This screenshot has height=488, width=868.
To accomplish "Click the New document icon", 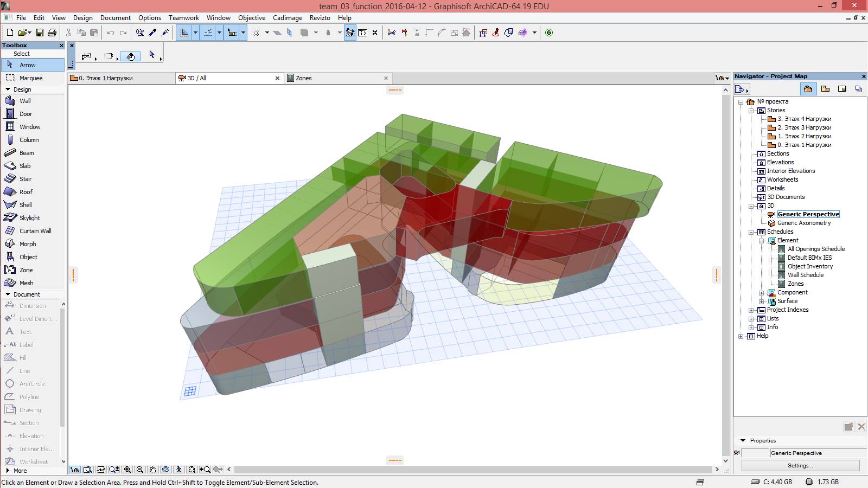I will click(10, 33).
